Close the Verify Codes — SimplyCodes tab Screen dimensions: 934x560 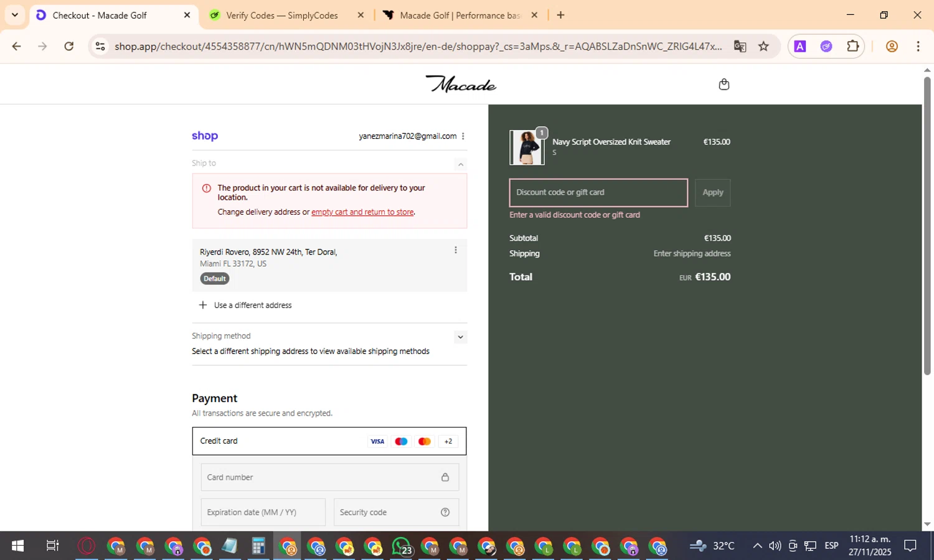361,16
